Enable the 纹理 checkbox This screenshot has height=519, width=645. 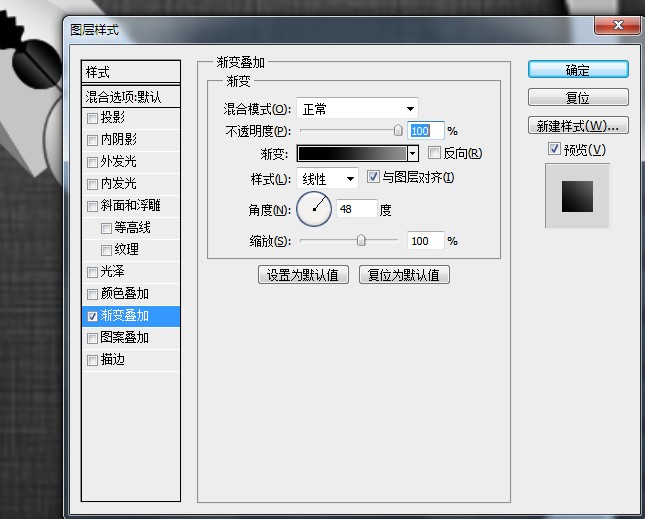[x=106, y=250]
